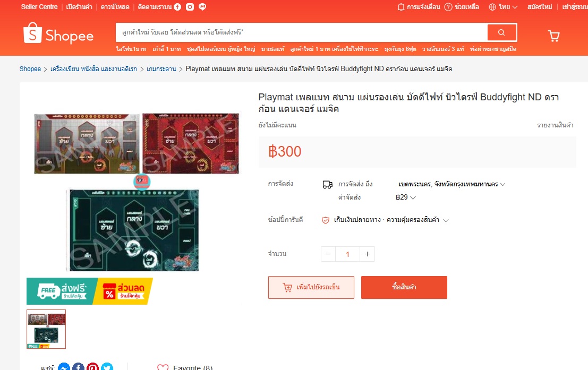Expand the delivery location dropdown
This screenshot has height=370, width=588.
[452, 184]
